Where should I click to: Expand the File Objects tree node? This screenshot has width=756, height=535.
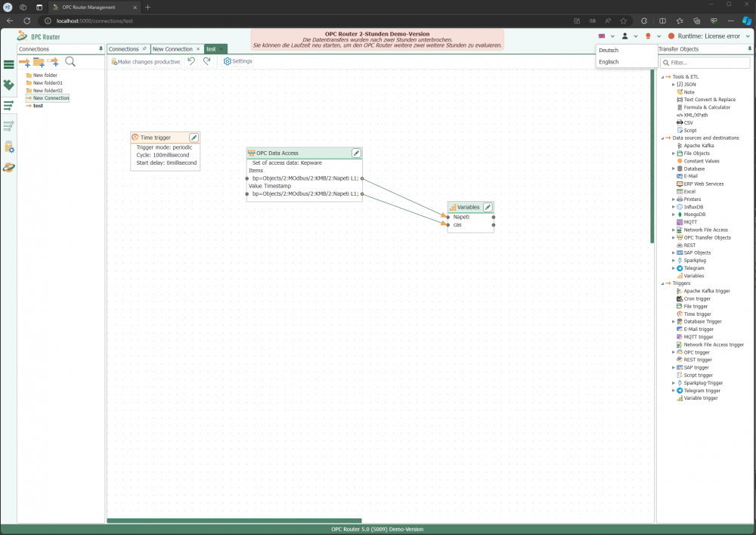(674, 153)
